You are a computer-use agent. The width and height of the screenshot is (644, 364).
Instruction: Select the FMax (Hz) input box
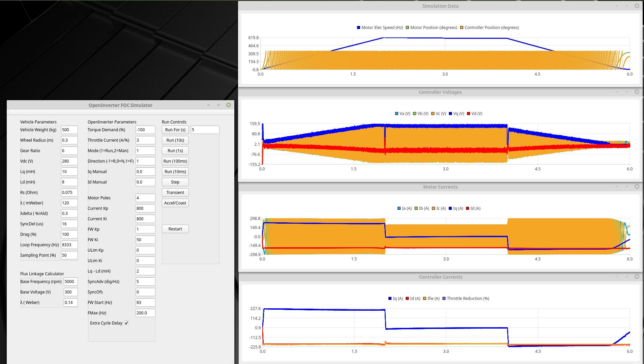pos(145,313)
